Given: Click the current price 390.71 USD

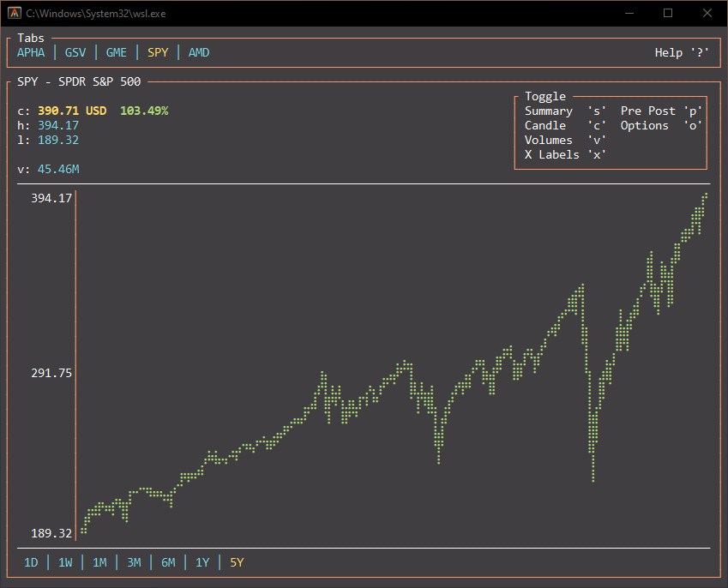Looking at the screenshot, I should tap(72, 111).
